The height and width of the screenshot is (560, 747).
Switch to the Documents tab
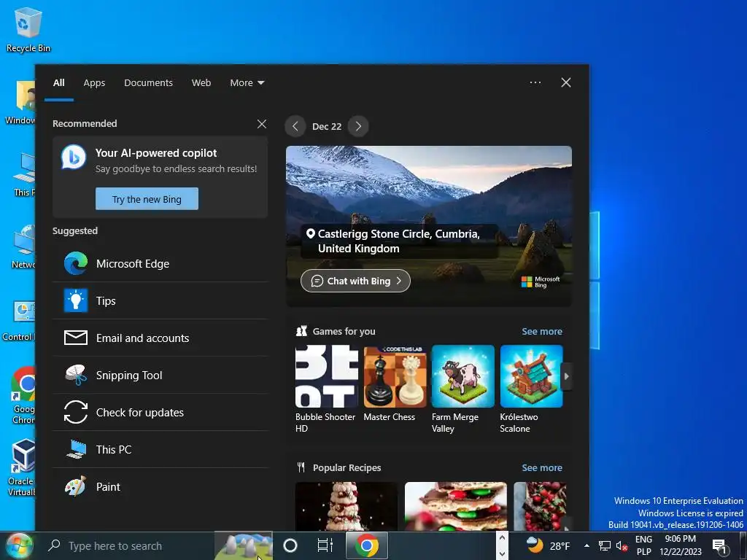[148, 83]
